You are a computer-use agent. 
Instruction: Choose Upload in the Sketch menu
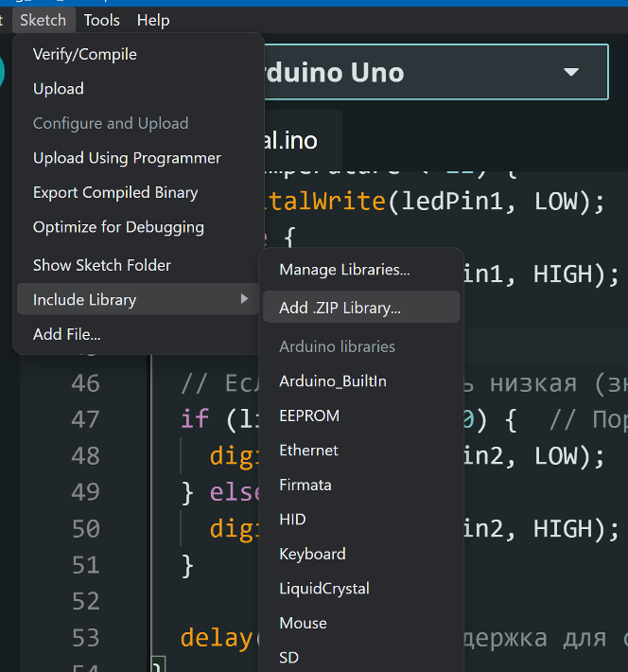click(59, 89)
